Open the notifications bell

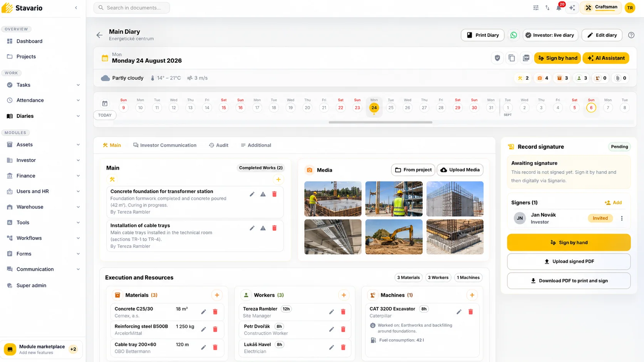(558, 8)
